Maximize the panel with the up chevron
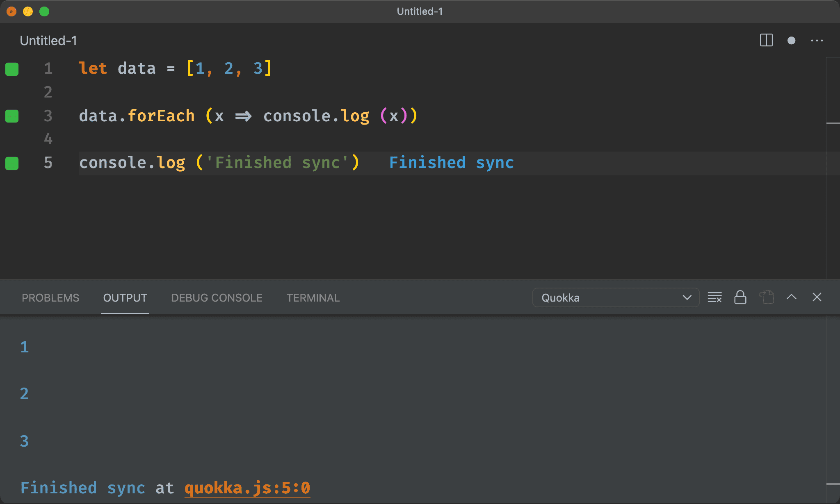This screenshot has width=840, height=504. (x=791, y=297)
